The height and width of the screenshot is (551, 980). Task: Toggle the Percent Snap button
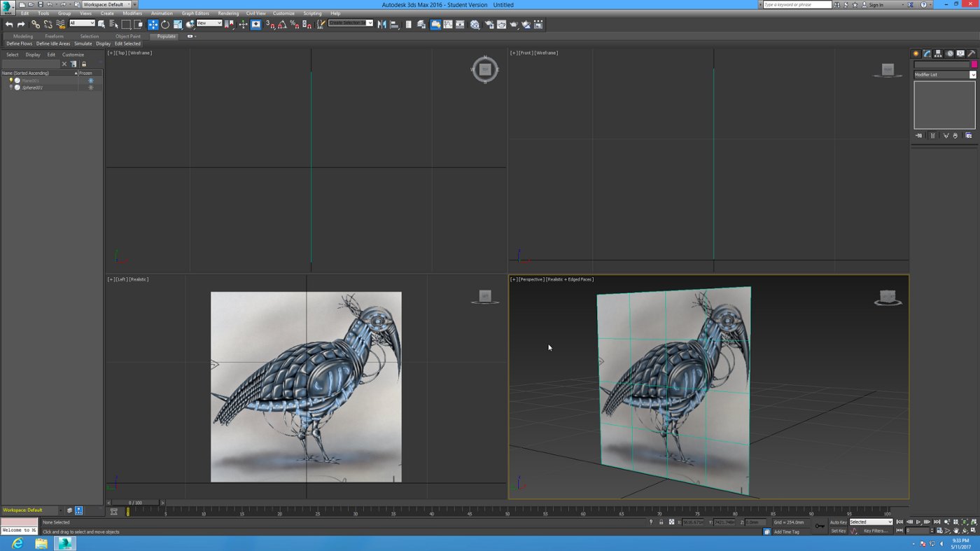coord(294,25)
